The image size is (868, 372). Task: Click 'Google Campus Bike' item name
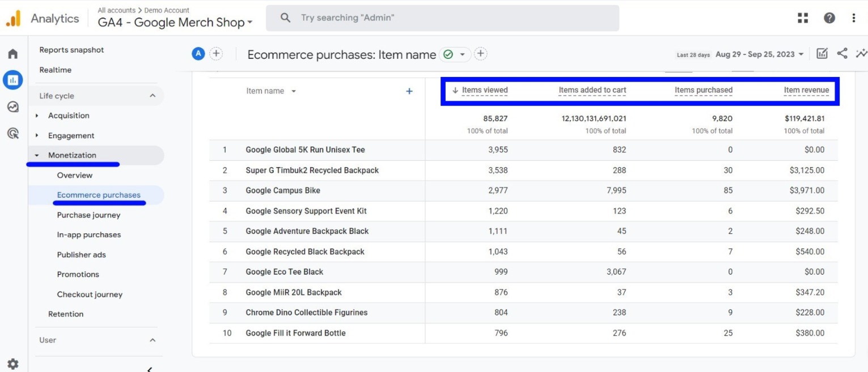pos(283,191)
